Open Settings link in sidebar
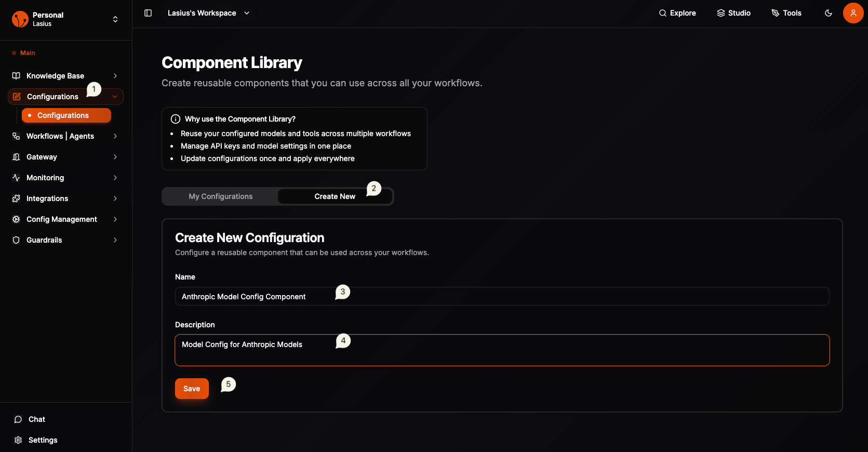 point(43,440)
